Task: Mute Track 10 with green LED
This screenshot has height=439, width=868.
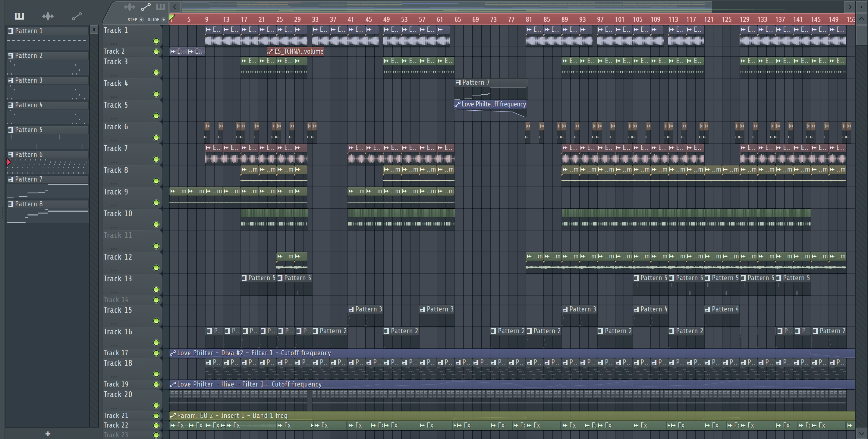Action: [x=156, y=225]
